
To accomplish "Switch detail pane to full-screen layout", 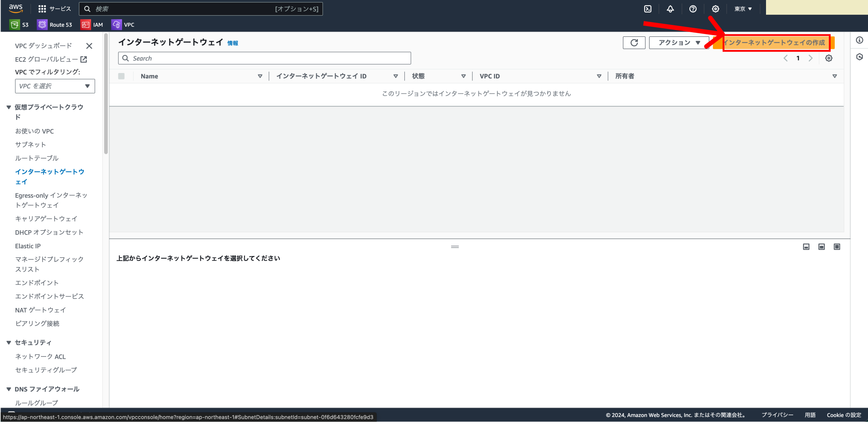I will (x=837, y=246).
